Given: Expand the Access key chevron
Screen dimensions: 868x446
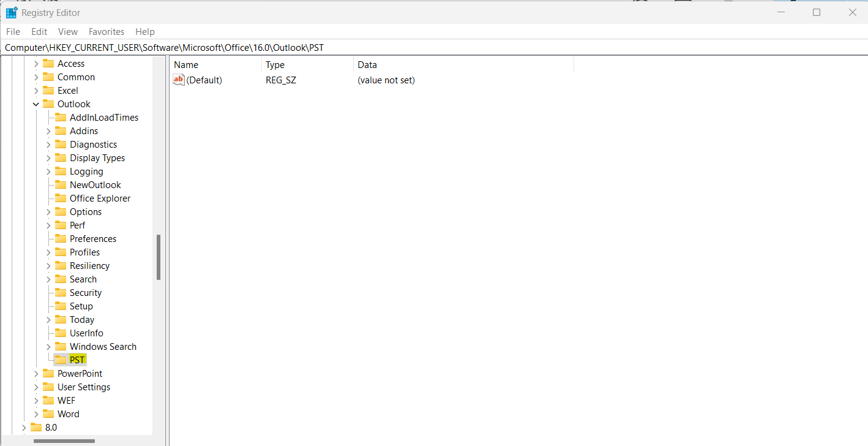Looking at the screenshot, I should 36,64.
